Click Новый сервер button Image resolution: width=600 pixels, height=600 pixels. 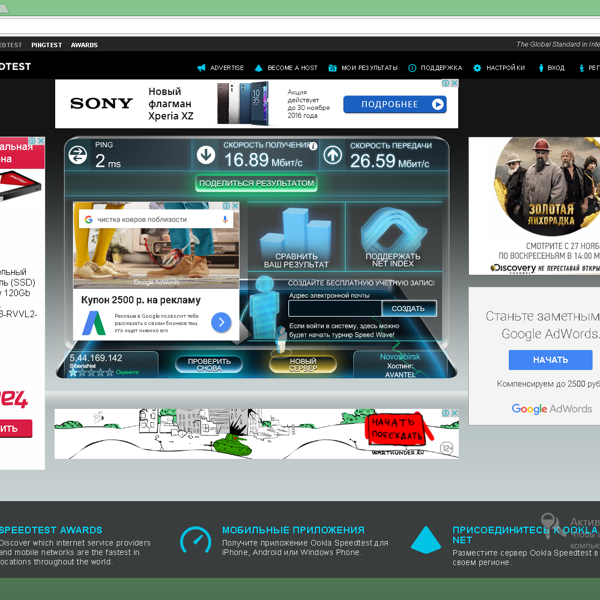(x=303, y=364)
